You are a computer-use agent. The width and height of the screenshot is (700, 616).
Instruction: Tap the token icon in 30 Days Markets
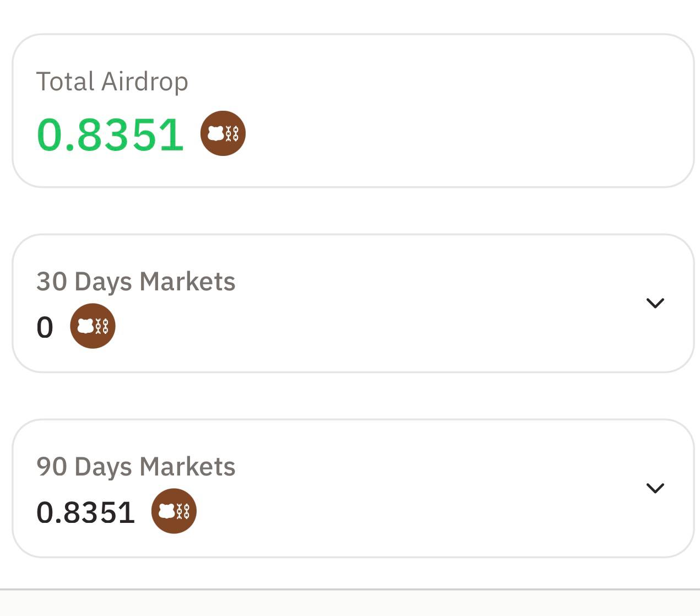pyautogui.click(x=93, y=326)
